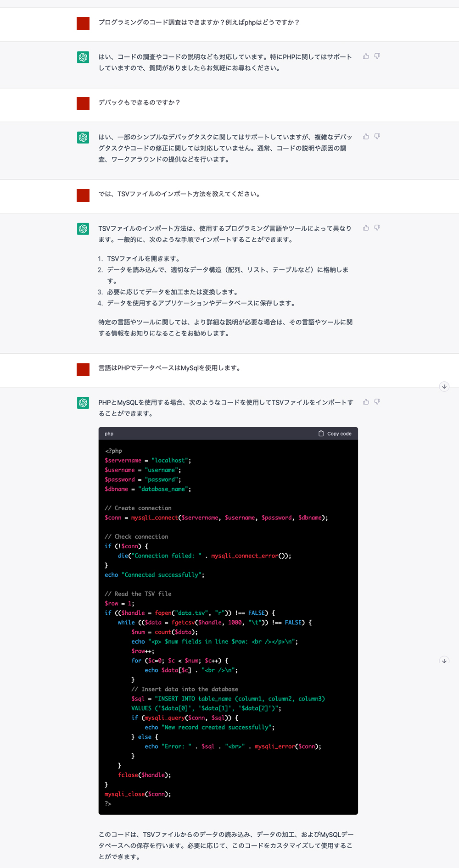This screenshot has height=868, width=459.
Task: Copy the PHP code with Copy code
Action: (335, 434)
